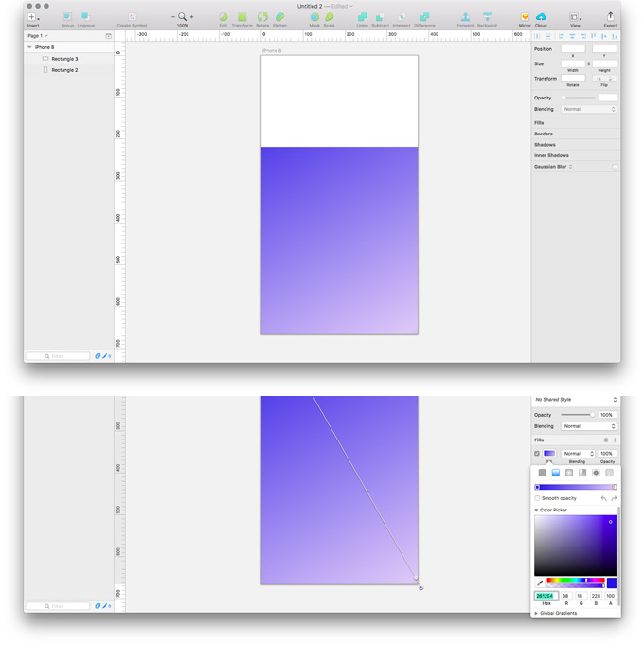Choose the angular gradient fill type
644x646 pixels.
pos(582,473)
